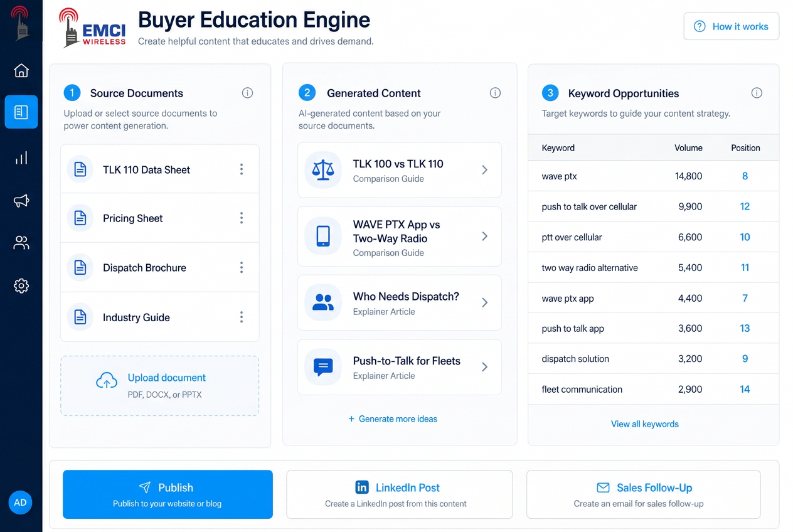Click the AD user avatar
The height and width of the screenshot is (532, 793).
click(x=20, y=503)
